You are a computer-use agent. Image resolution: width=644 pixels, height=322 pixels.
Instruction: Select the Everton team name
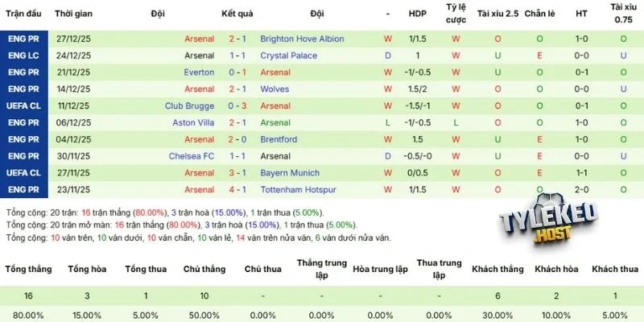(x=200, y=72)
